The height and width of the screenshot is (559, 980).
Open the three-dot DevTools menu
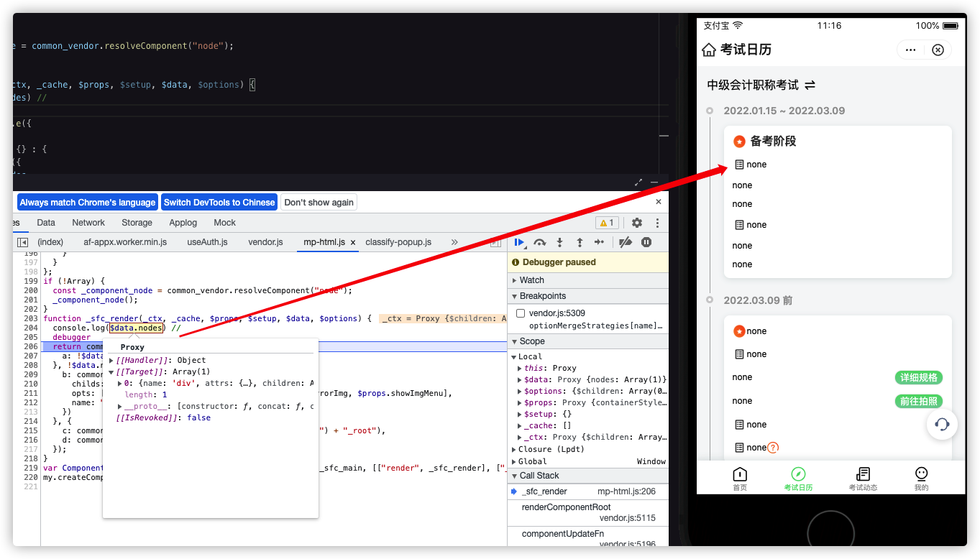[x=658, y=223]
